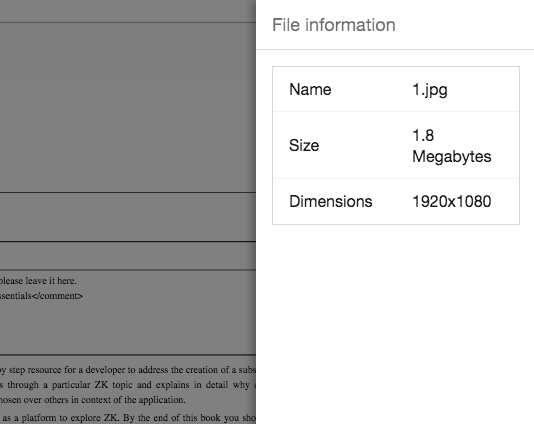Click the word 'Megabytes' in the Size row
534x424 pixels.
(x=452, y=157)
